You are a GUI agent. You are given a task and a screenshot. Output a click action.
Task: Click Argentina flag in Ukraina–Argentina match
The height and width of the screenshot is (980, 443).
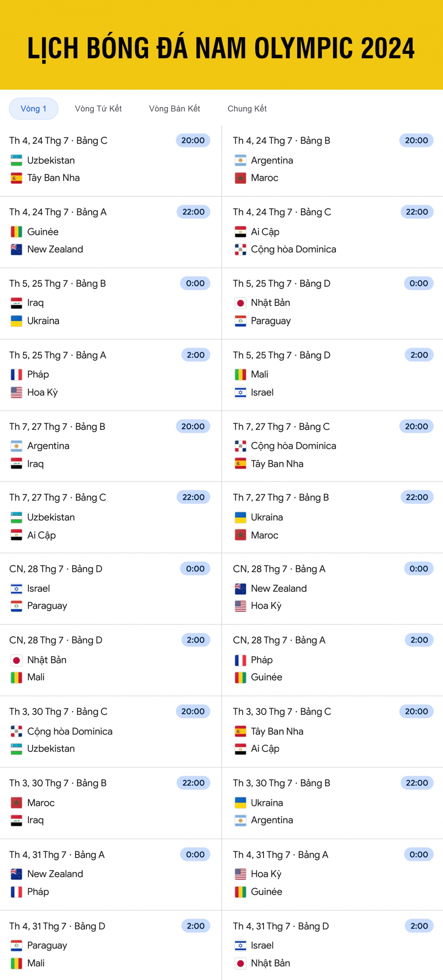coord(240,820)
